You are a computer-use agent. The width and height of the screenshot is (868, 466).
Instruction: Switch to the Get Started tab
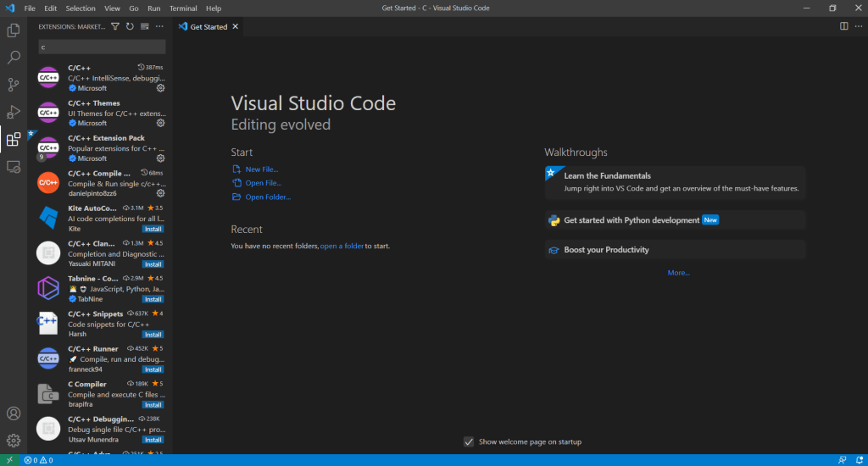(x=208, y=26)
